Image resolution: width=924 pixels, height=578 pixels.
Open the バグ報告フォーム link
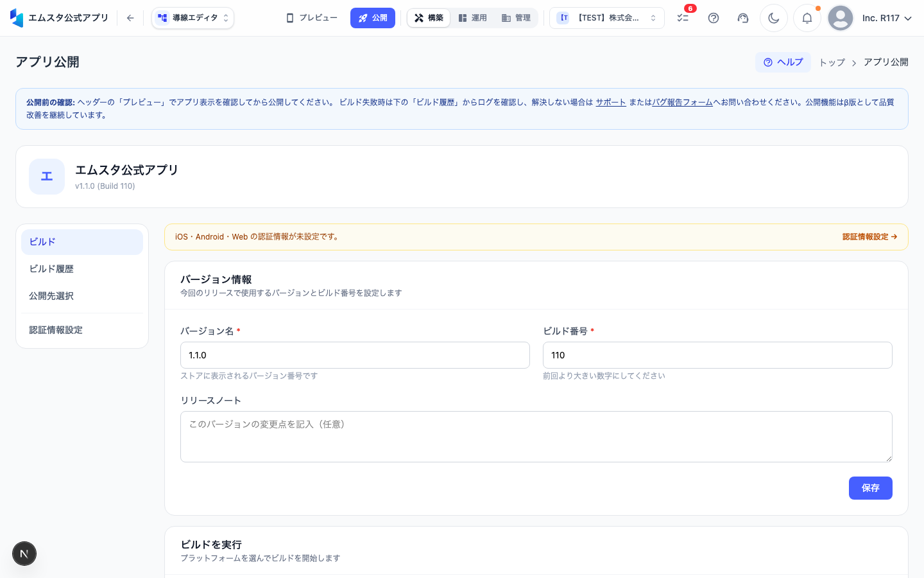tap(682, 102)
